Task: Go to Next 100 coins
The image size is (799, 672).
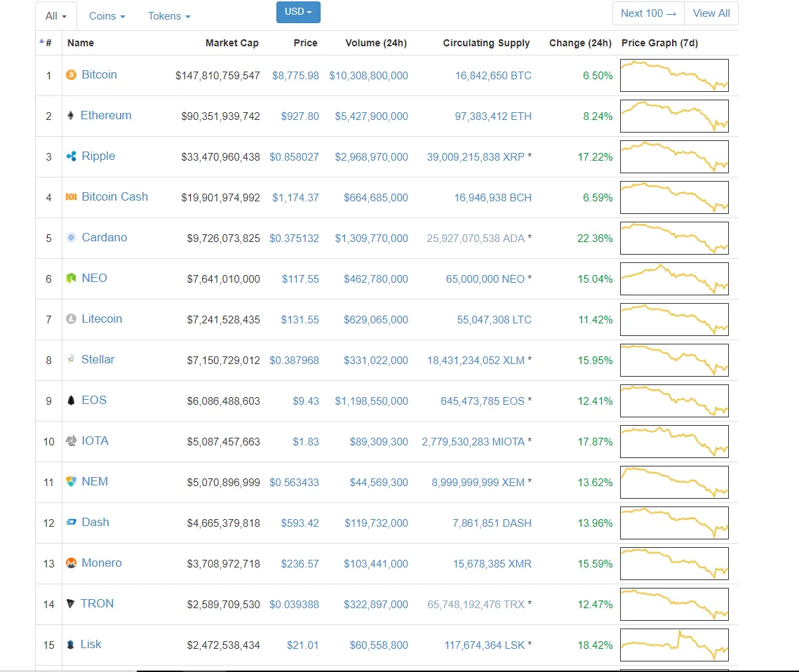Action: [x=648, y=13]
